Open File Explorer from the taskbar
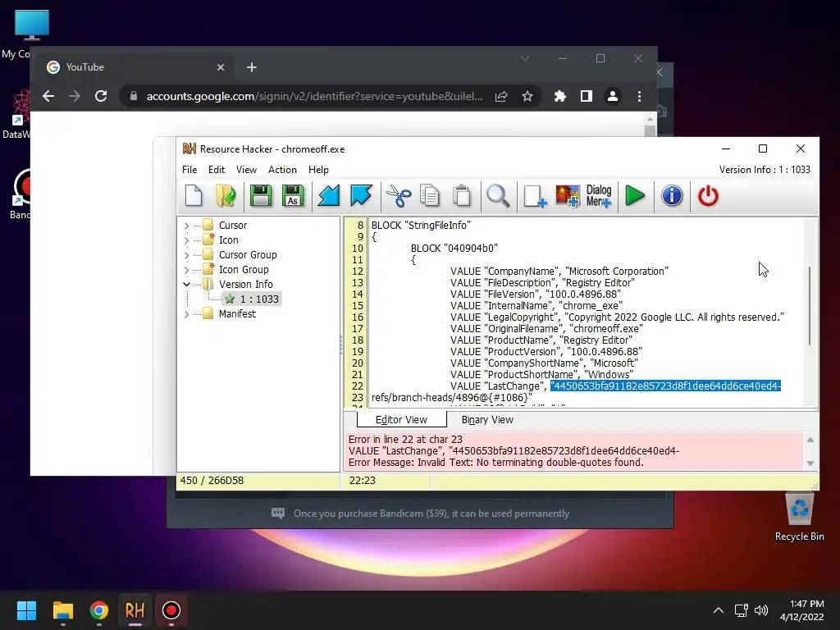Viewport: 840px width, 630px height. tap(62, 610)
